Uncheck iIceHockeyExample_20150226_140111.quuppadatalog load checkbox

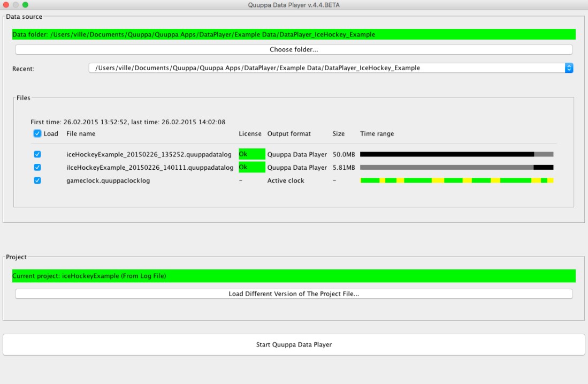(37, 168)
